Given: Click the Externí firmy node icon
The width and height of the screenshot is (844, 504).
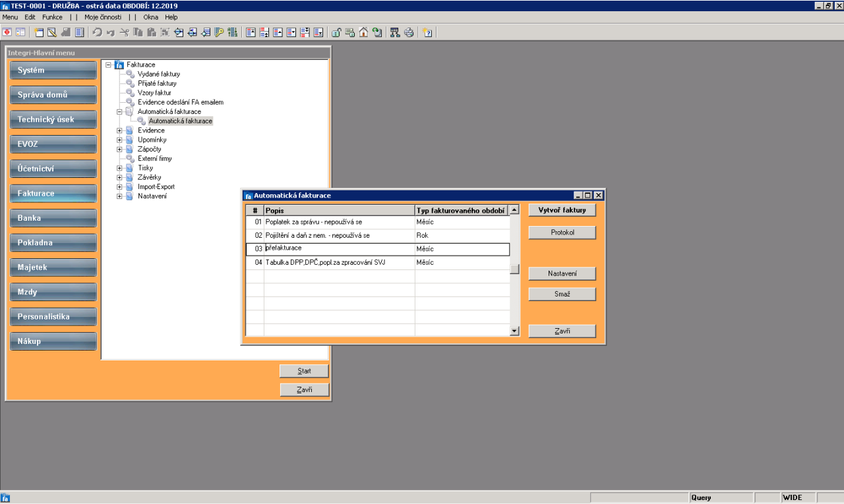Looking at the screenshot, I should coord(131,159).
